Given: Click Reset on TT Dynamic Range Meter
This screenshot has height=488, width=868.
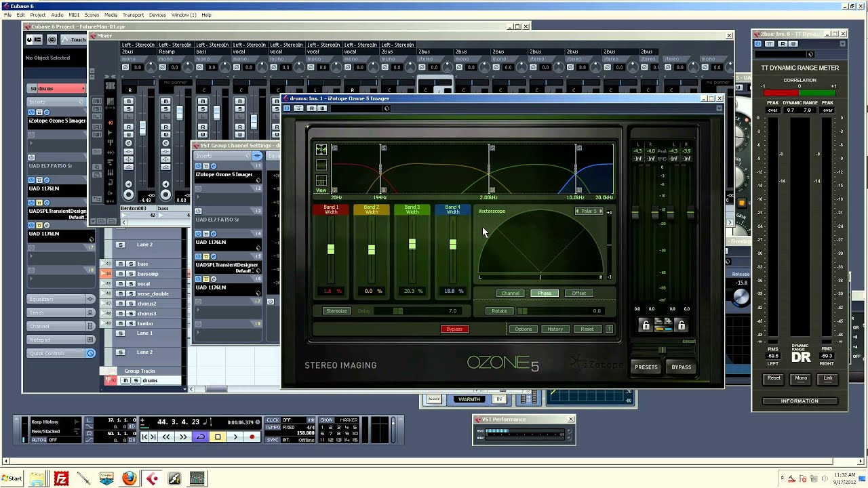Looking at the screenshot, I should tap(774, 378).
